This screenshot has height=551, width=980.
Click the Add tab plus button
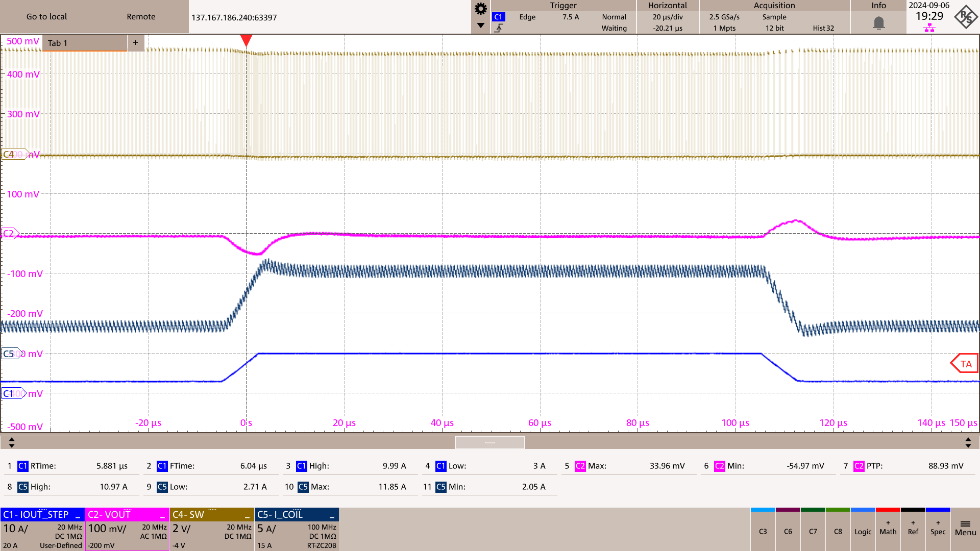135,42
